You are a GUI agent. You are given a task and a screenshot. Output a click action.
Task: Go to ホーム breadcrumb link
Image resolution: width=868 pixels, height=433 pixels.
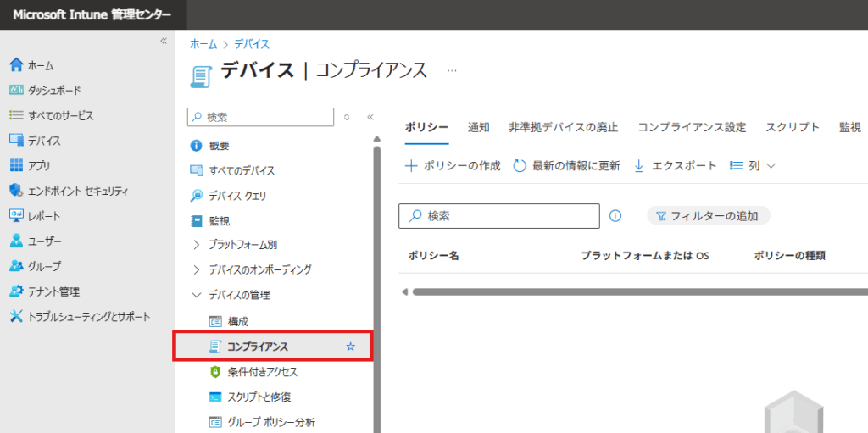tap(203, 44)
